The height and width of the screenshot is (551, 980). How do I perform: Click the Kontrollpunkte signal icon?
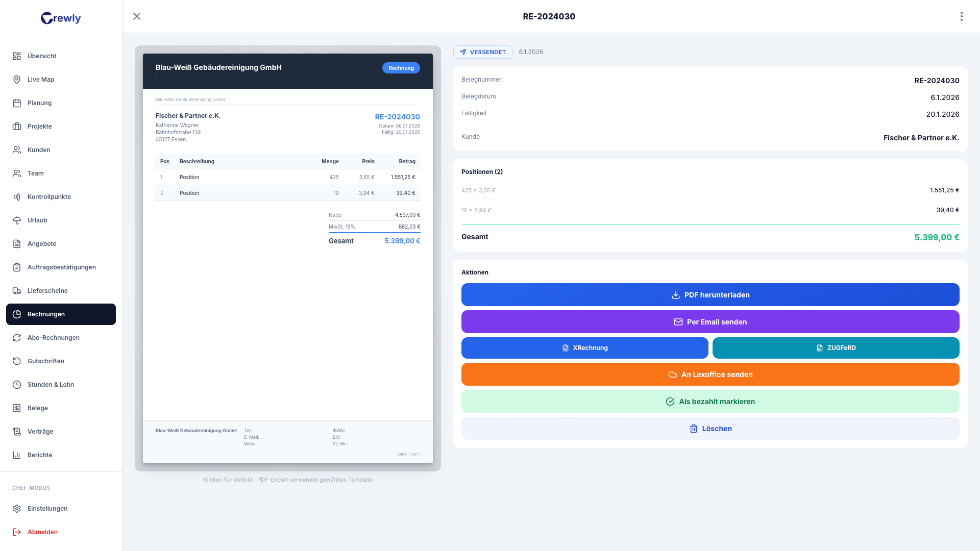(x=17, y=197)
